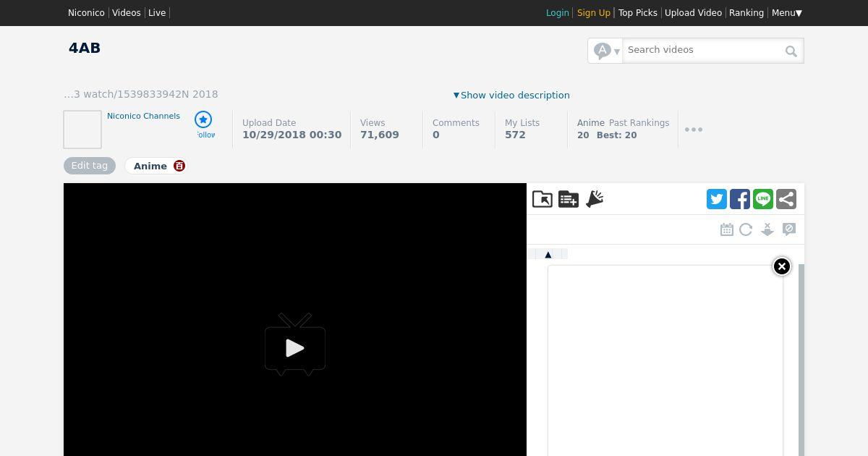Open the Past Rankings link
The width and height of the screenshot is (868, 456).
point(639,123)
